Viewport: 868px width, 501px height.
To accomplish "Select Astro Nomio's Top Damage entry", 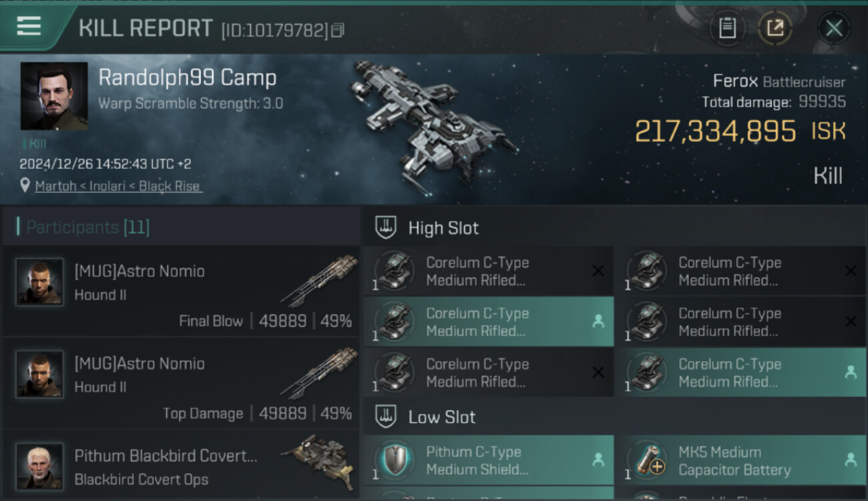I will (180, 383).
